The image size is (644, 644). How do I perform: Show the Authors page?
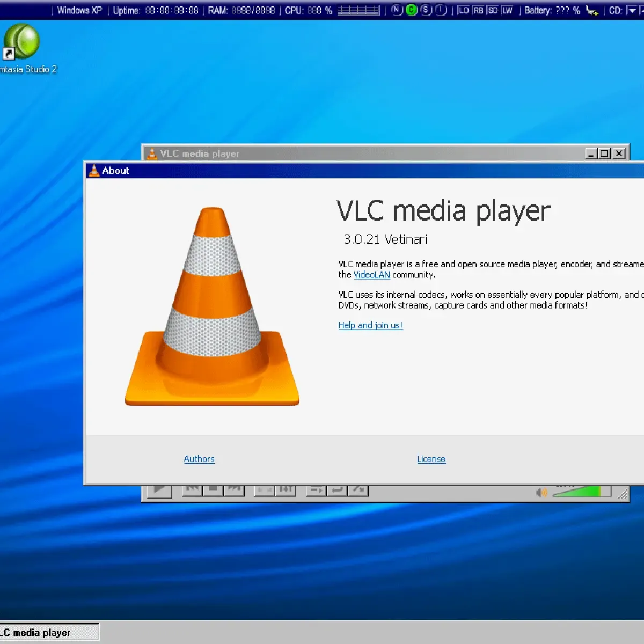tap(199, 459)
